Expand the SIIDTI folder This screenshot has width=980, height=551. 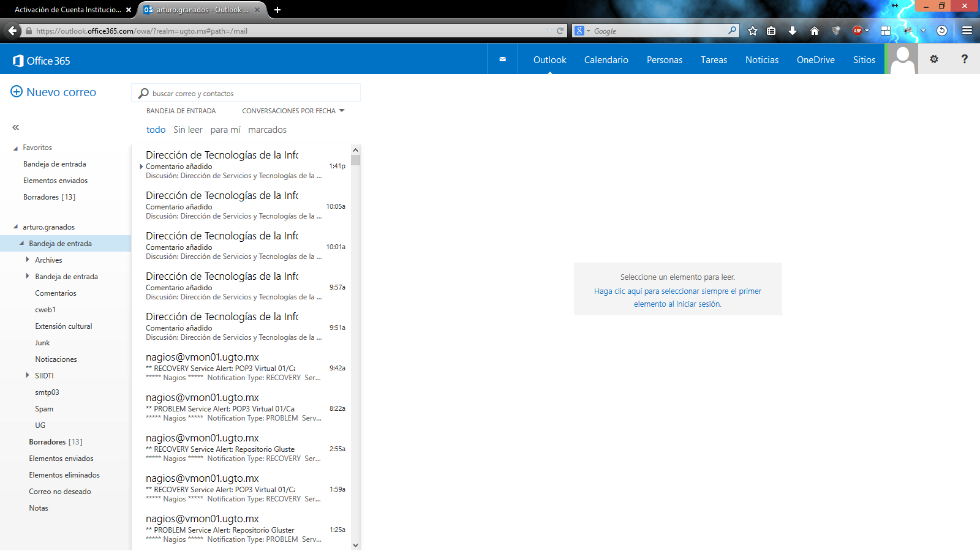coord(28,375)
